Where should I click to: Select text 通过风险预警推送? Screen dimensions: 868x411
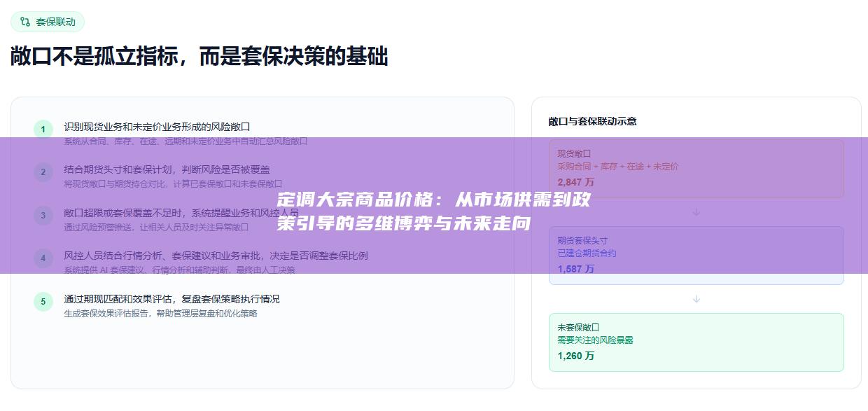[98, 227]
